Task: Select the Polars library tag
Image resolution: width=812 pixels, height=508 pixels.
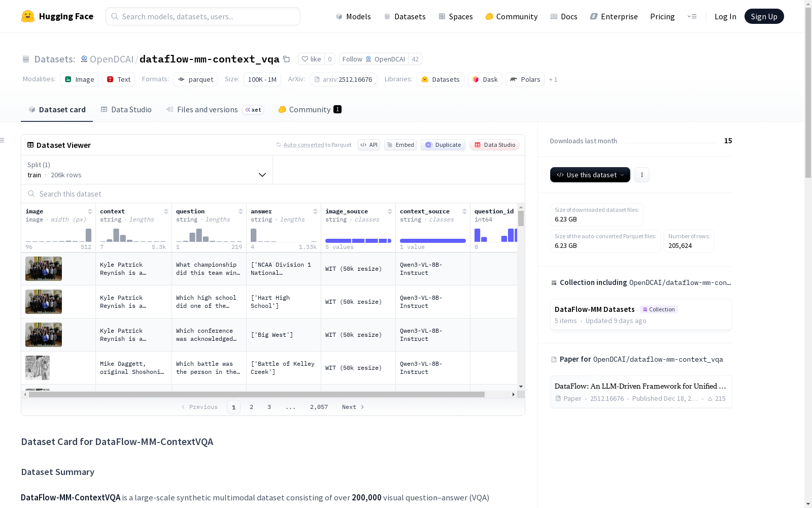Action: tap(525, 79)
